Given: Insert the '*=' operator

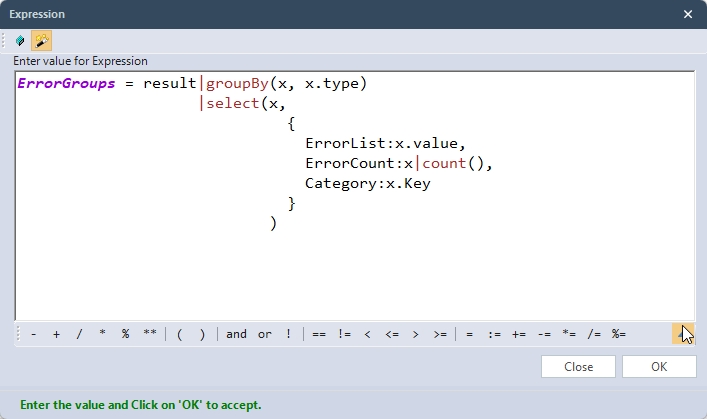Looking at the screenshot, I should pos(569,334).
